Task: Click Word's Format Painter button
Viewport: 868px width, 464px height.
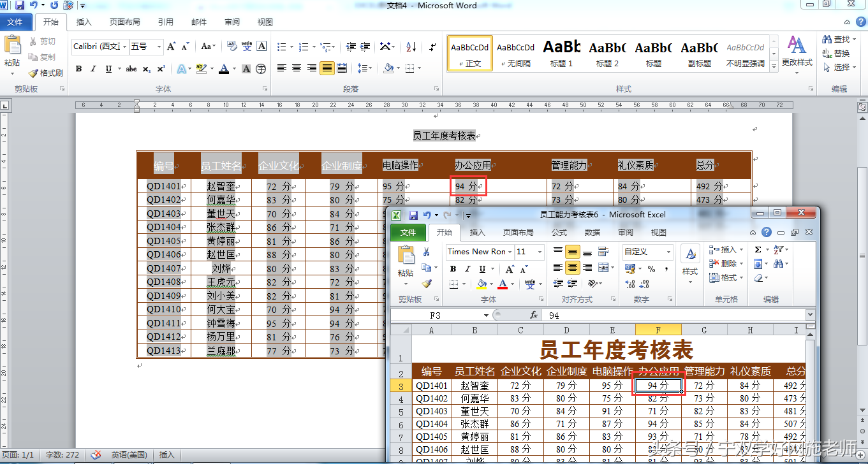Action: [47, 73]
